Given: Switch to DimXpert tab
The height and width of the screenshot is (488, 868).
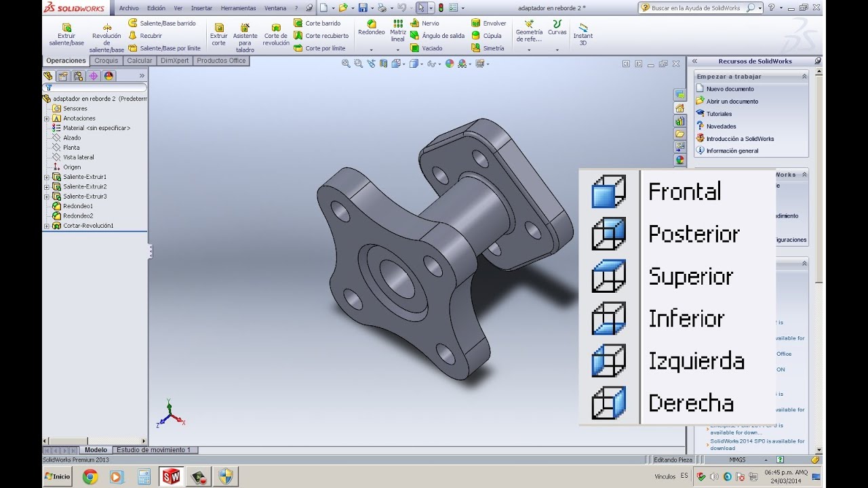Looking at the screenshot, I should (176, 60).
